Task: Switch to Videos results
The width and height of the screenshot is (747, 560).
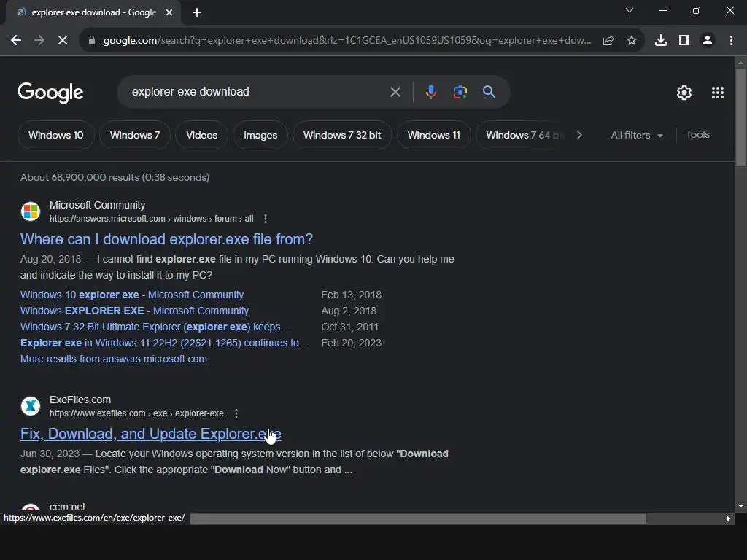Action: click(201, 135)
